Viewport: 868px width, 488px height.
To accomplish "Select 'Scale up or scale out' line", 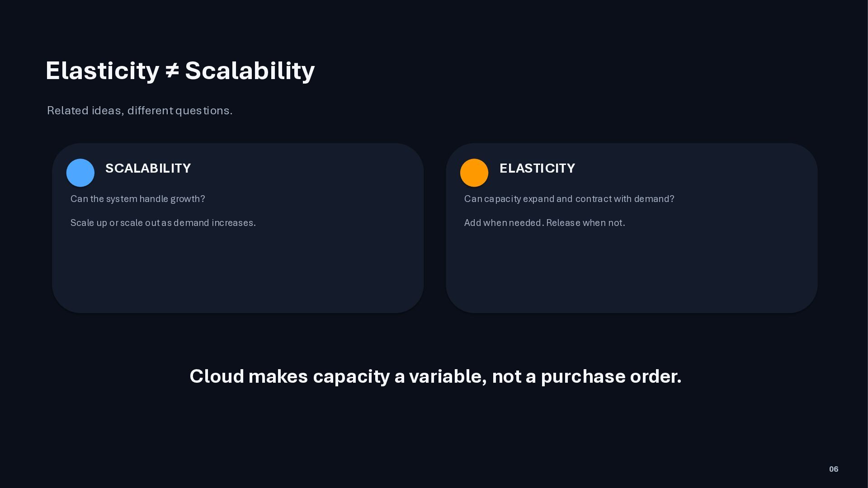I will (163, 223).
